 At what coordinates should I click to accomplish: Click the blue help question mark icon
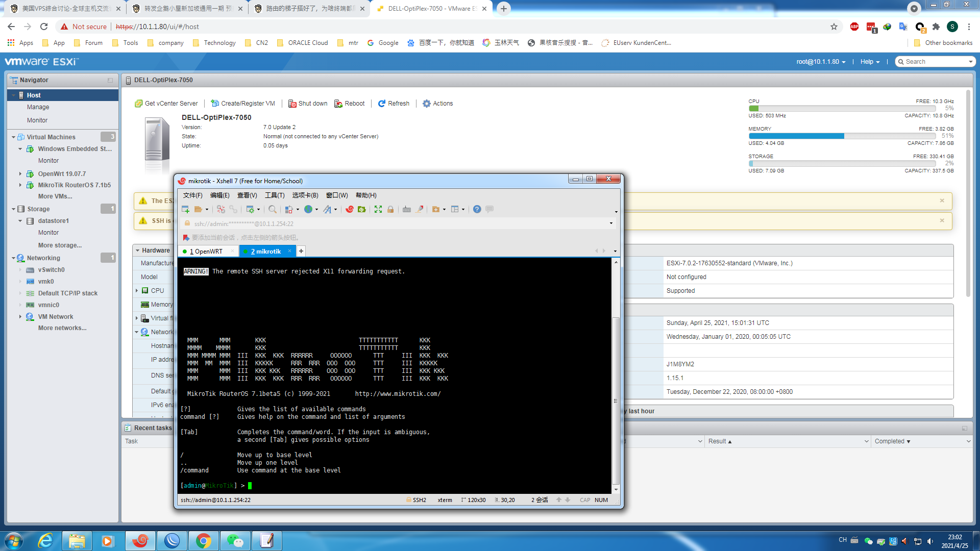[477, 209]
